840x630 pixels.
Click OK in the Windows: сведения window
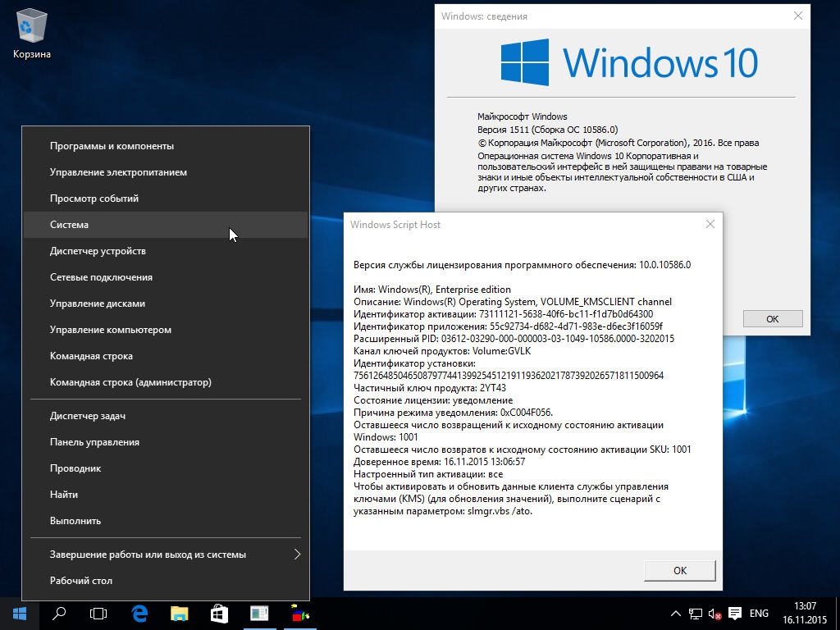pyautogui.click(x=773, y=319)
